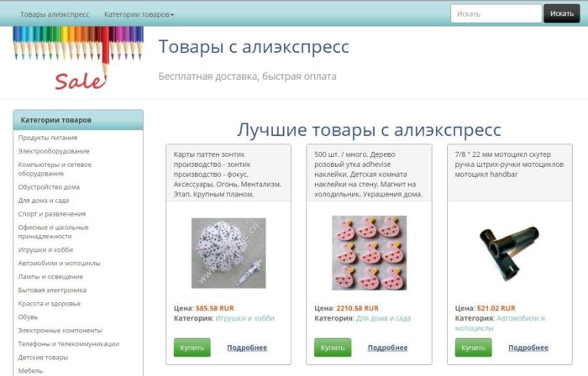The image size is (588, 376).
Task: Follow Для дома и сада link on duck card
Action: tap(383, 318)
